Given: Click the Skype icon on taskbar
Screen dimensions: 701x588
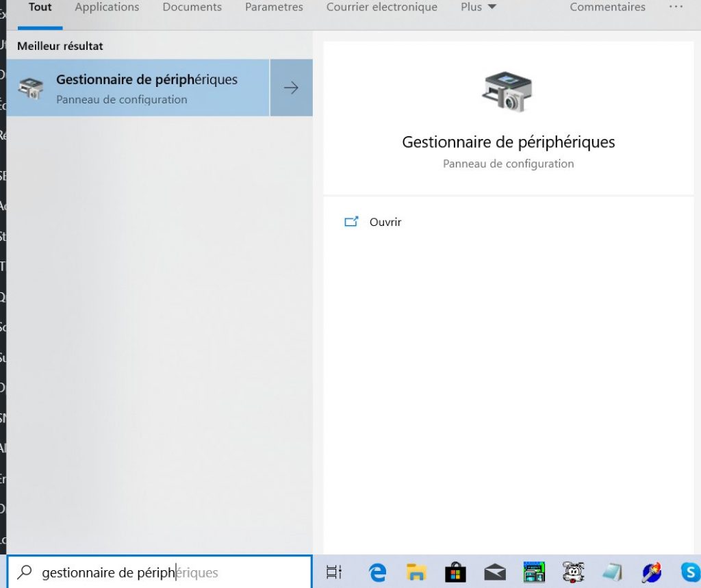Looking at the screenshot, I should pyautogui.click(x=689, y=572).
